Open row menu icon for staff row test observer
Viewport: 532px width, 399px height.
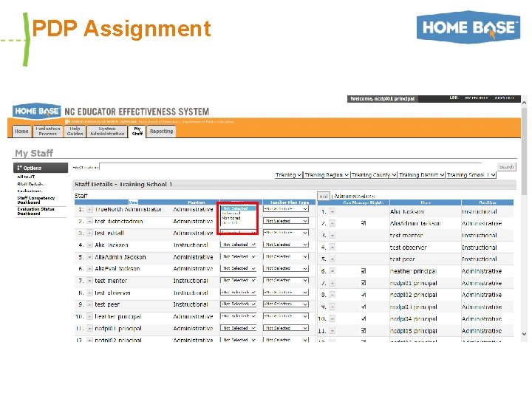click(x=89, y=293)
